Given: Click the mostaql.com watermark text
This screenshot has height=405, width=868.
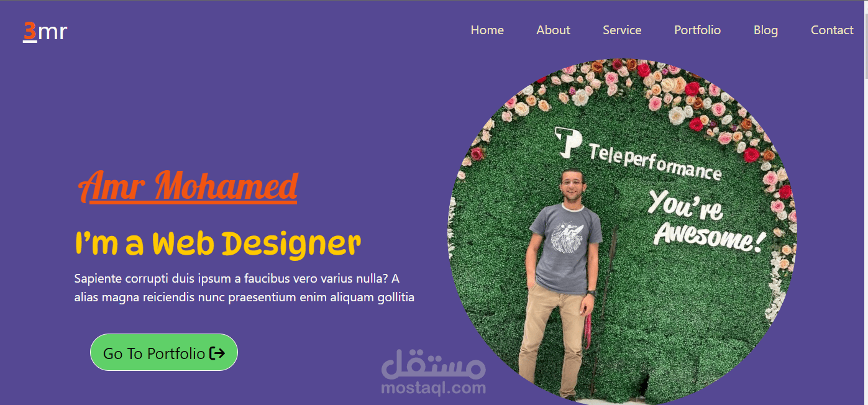Looking at the screenshot, I should tap(433, 389).
